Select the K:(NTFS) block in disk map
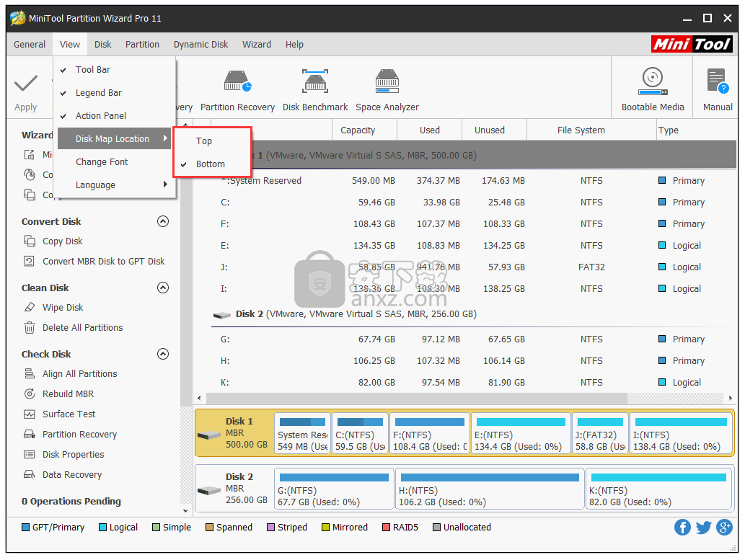This screenshot has height=560, width=745. tap(658, 489)
